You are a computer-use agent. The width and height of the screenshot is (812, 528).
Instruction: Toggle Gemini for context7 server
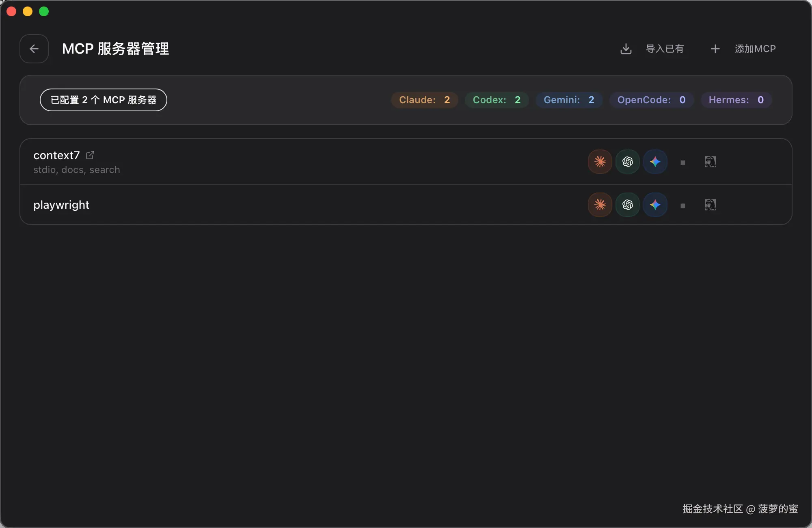[x=655, y=162]
